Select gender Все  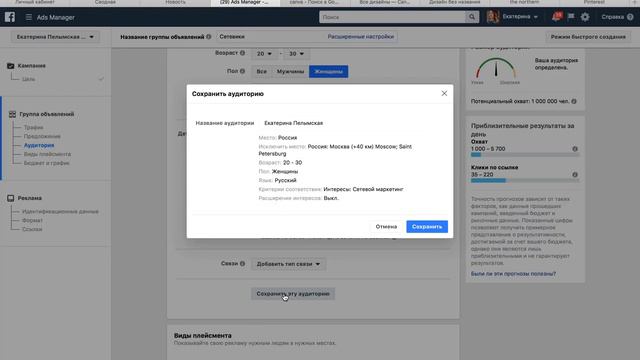[x=261, y=71]
